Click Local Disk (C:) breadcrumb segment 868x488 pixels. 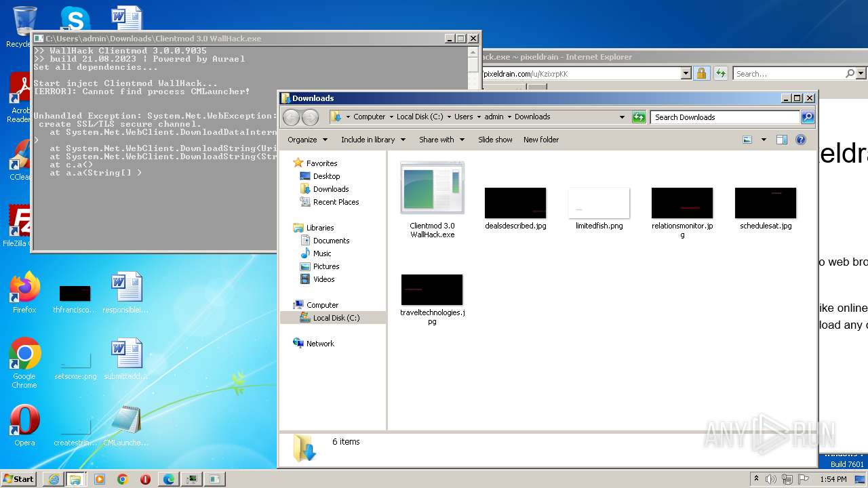coord(420,117)
